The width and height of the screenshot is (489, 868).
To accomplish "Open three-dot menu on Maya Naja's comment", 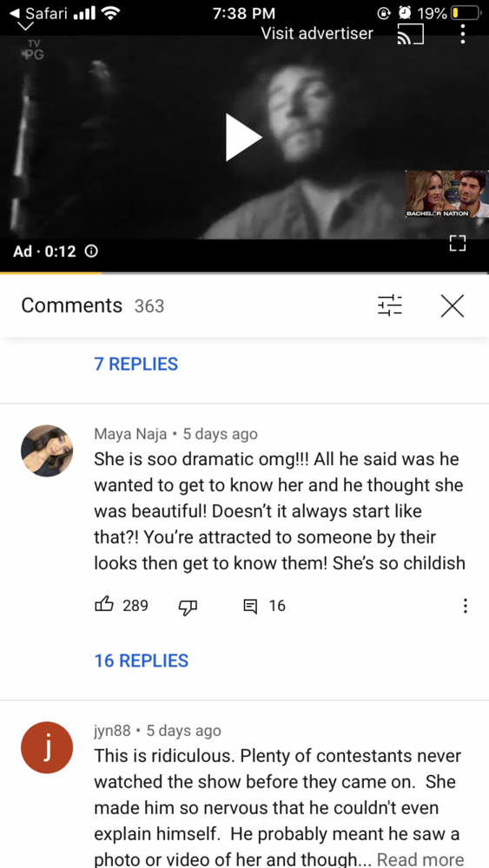I will tap(466, 606).
